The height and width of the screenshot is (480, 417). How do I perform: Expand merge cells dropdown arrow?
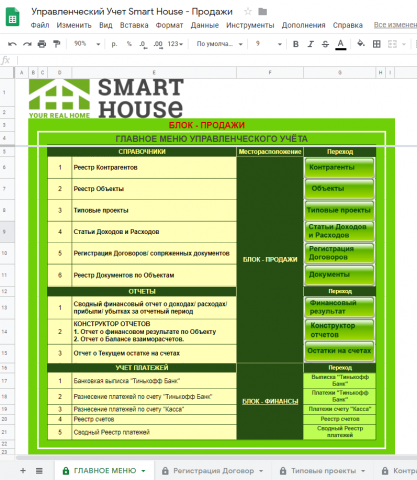point(404,44)
